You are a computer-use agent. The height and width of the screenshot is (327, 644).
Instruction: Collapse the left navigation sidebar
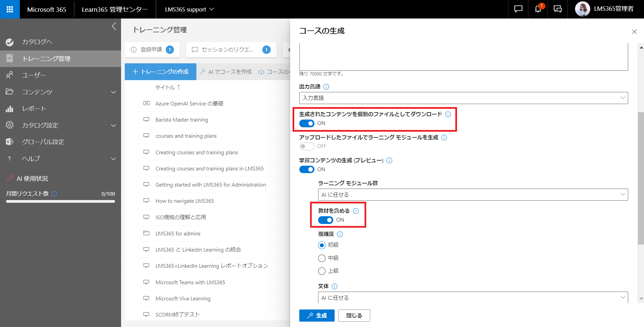coord(114,26)
